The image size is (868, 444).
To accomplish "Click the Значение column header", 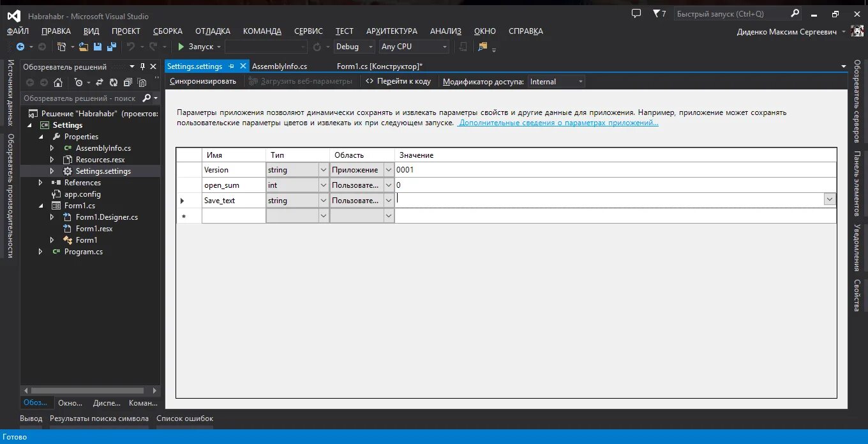I will (x=615, y=155).
